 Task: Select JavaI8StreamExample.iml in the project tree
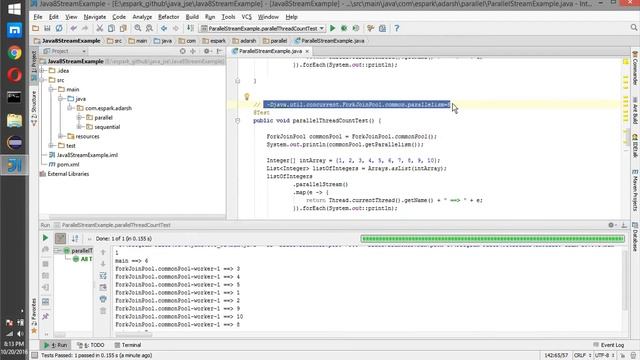(x=83, y=155)
